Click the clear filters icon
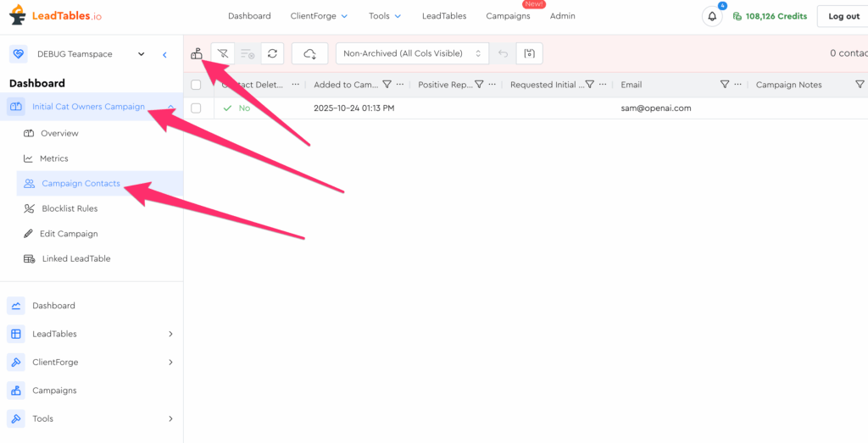This screenshot has height=443, width=868. (x=223, y=53)
